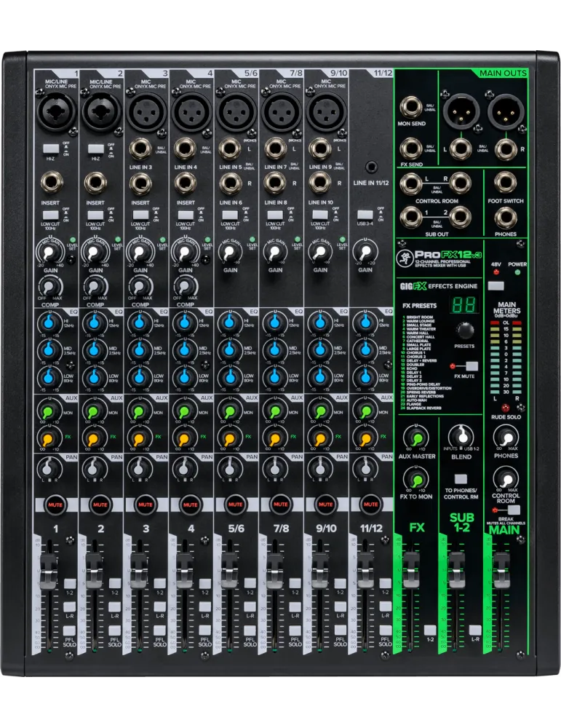Click the SUB OUT 1 jack

pyautogui.click(x=410, y=217)
